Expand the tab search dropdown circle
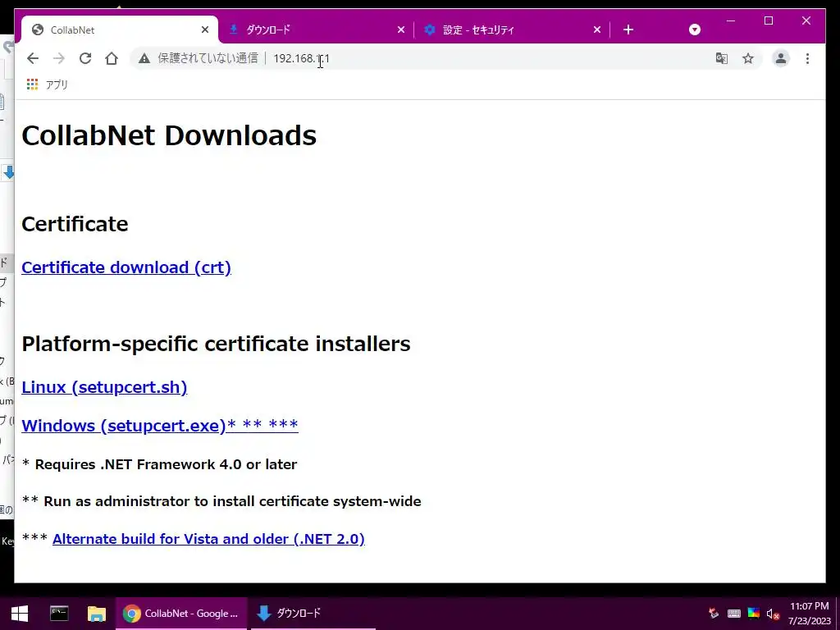The height and width of the screenshot is (630, 840). click(x=694, y=30)
